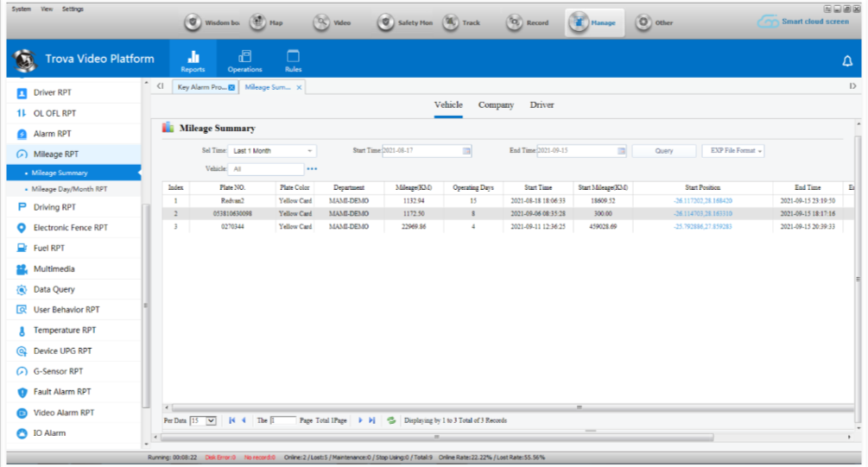868x467 pixels.
Task: Click the notification bell icon
Action: click(x=847, y=60)
